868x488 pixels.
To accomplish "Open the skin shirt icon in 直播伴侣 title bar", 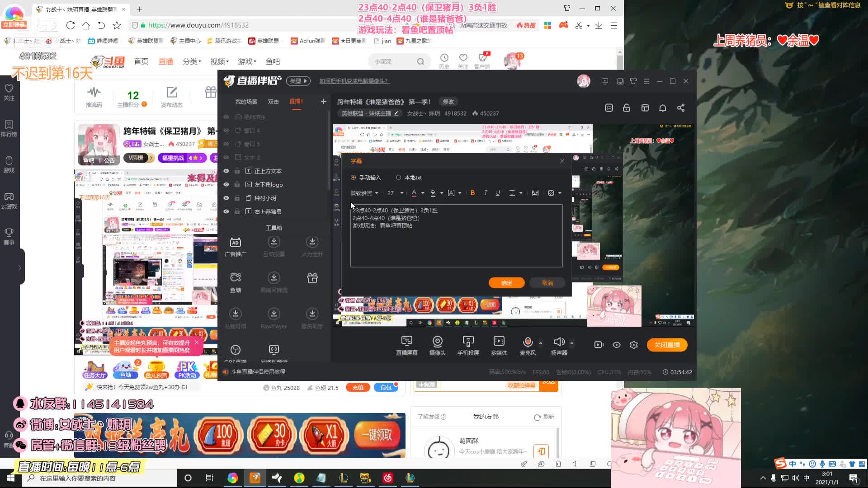I will pyautogui.click(x=633, y=81).
